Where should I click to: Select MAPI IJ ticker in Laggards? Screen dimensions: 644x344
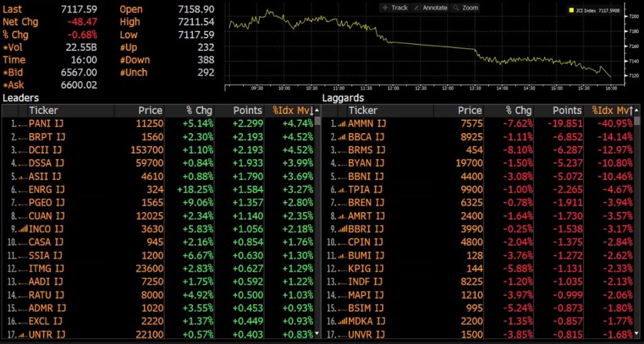click(x=365, y=294)
